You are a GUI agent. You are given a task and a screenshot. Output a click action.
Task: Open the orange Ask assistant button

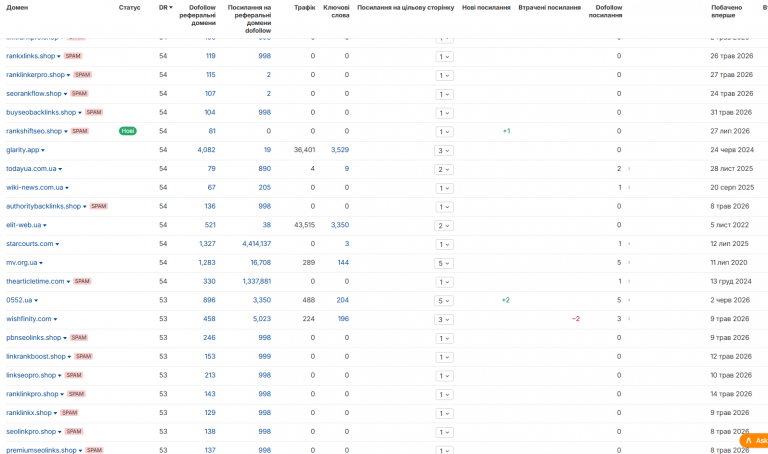tap(754, 440)
